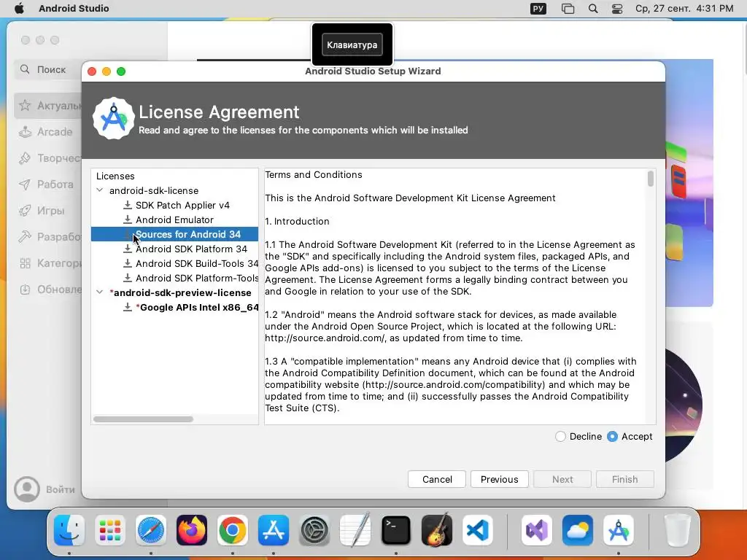Click the Клавиатура overlay button
Screen dimensions: 747x560
point(352,44)
